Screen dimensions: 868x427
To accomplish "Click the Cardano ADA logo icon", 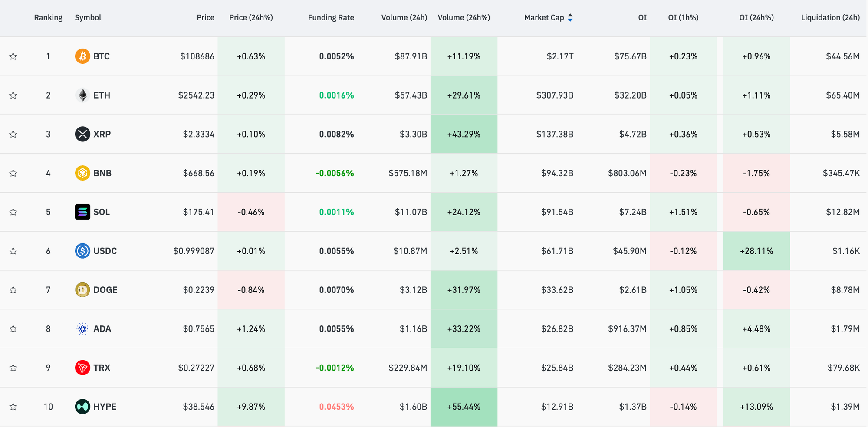I will [x=82, y=329].
